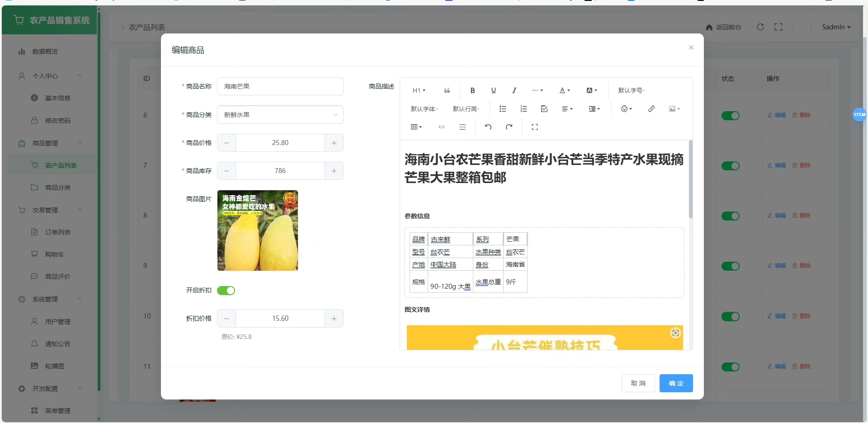Click the italic formatting icon
Viewport: 868px width, 423px height.
pyautogui.click(x=514, y=90)
